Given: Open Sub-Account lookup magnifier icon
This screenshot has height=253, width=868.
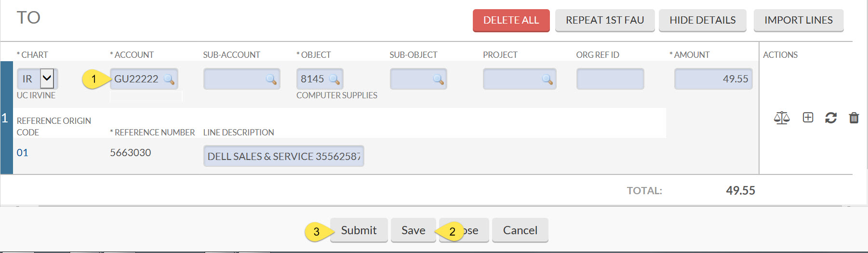Looking at the screenshot, I should 271,79.
